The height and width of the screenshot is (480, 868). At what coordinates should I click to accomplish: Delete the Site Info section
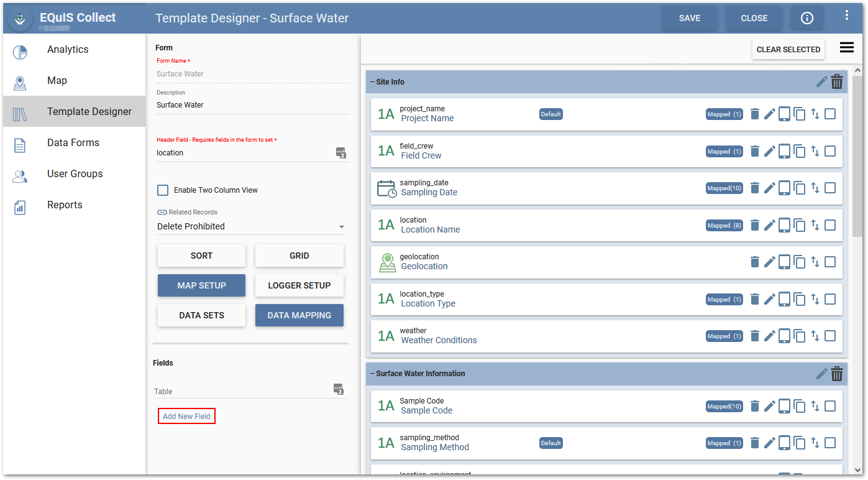point(837,82)
